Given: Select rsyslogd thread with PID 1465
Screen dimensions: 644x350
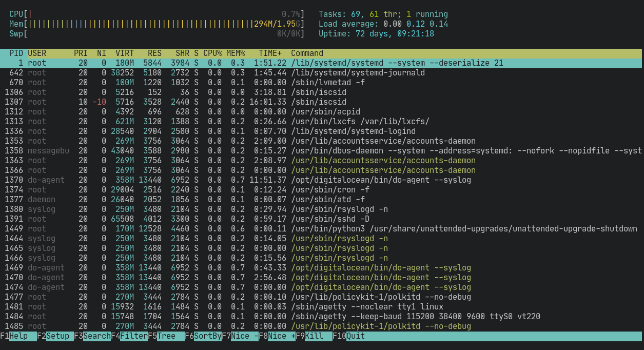Looking at the screenshot, I should coord(321,248).
